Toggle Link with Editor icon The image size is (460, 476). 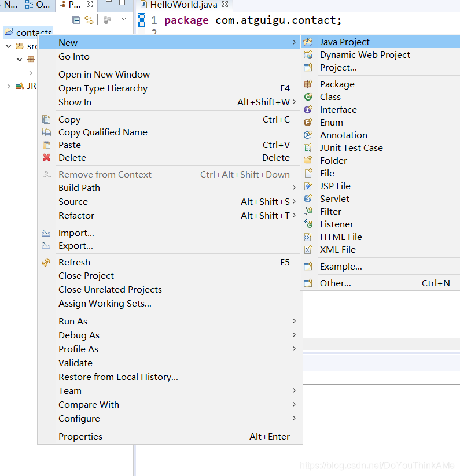click(89, 20)
